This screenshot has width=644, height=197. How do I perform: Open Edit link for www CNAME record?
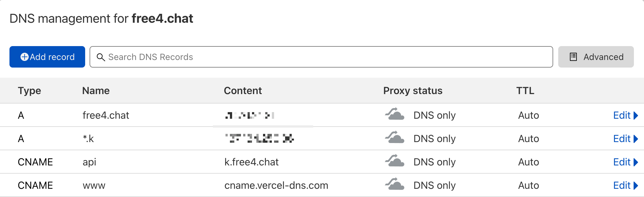pyautogui.click(x=622, y=185)
